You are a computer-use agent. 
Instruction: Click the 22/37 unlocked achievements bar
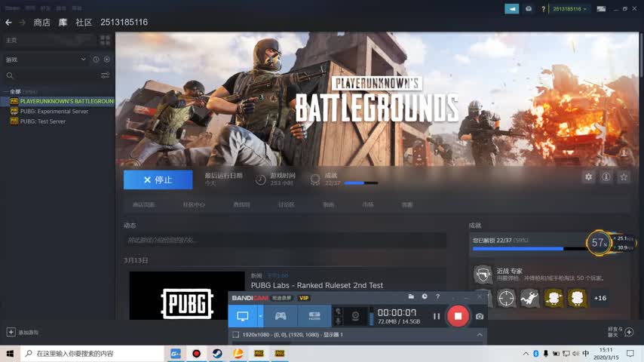pyautogui.click(x=530, y=249)
